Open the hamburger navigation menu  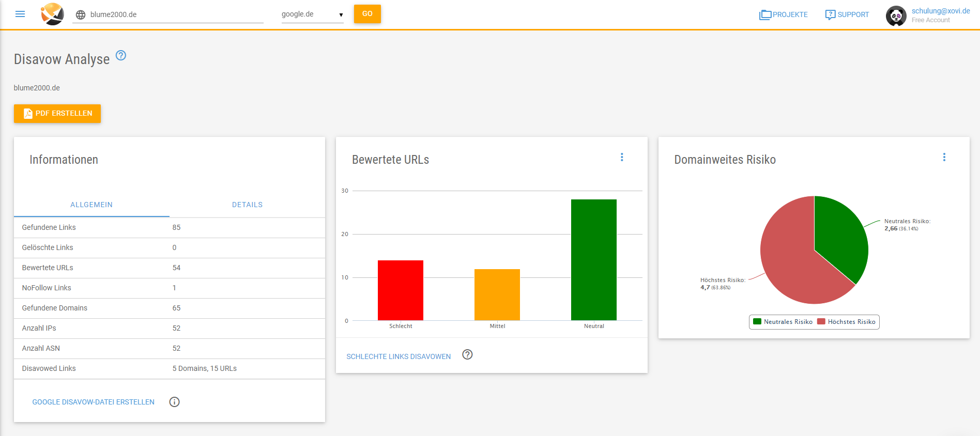(x=20, y=14)
